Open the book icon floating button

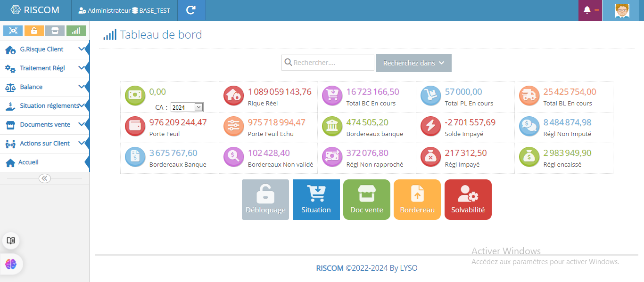(x=11, y=241)
